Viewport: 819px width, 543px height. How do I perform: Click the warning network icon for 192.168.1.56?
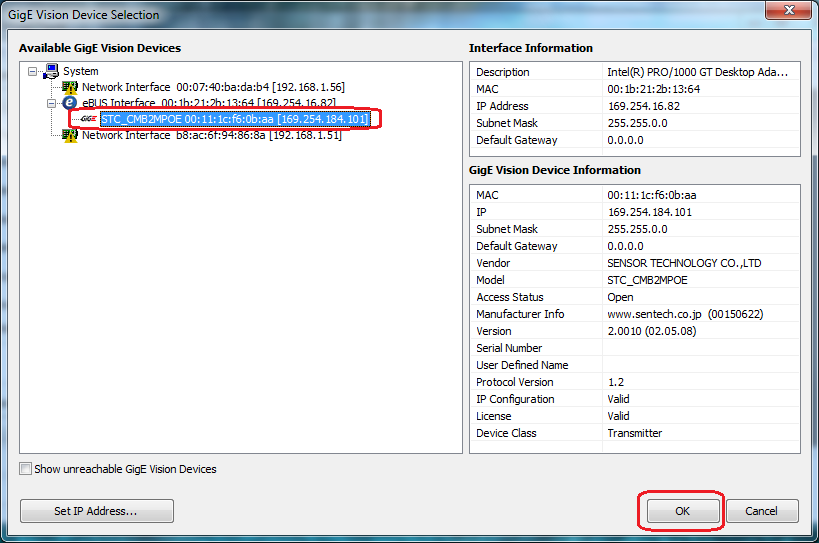[x=70, y=87]
